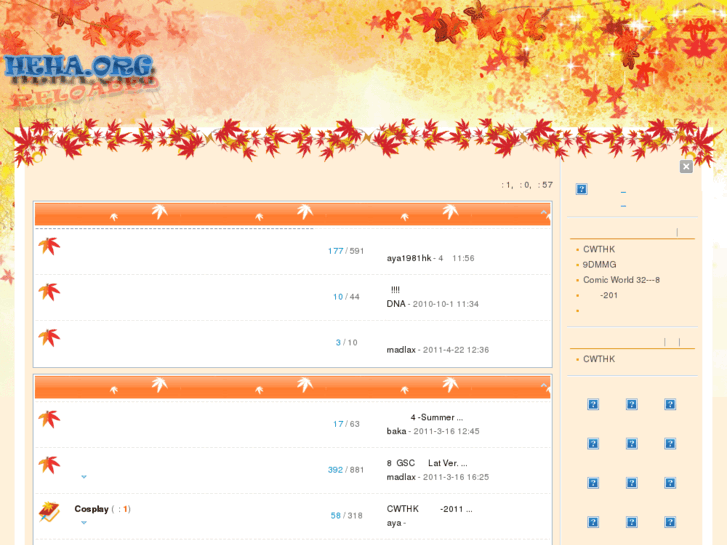Image resolution: width=727 pixels, height=545 pixels.
Task: Expand the subforum chevron in the 392 / 881 row
Action: pyautogui.click(x=84, y=476)
